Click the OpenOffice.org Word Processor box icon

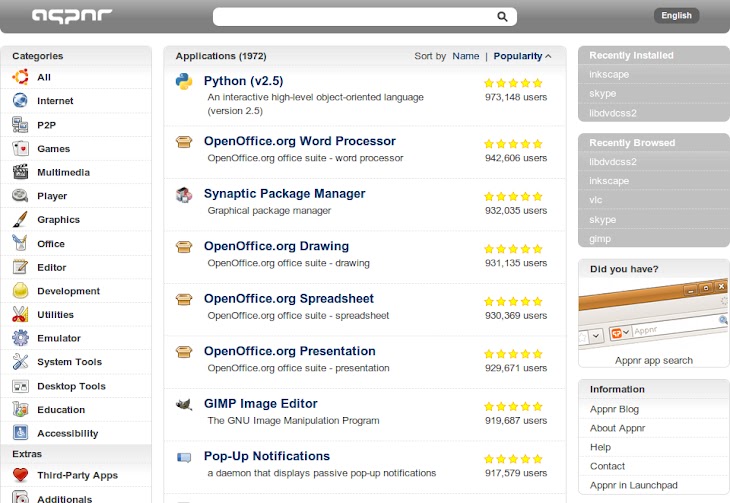pos(184,142)
